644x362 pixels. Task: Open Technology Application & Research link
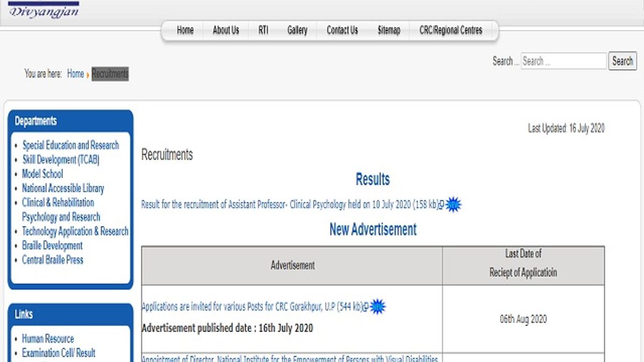point(75,232)
